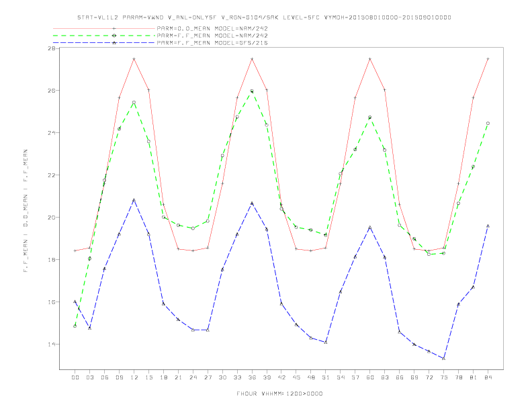Click x-axis tick label 39
The height and width of the screenshot is (411, 532).
point(267,377)
